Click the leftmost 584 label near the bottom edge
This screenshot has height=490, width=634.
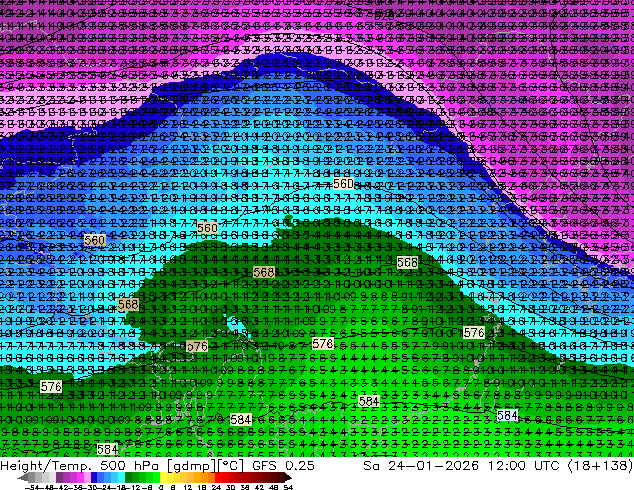[107, 449]
